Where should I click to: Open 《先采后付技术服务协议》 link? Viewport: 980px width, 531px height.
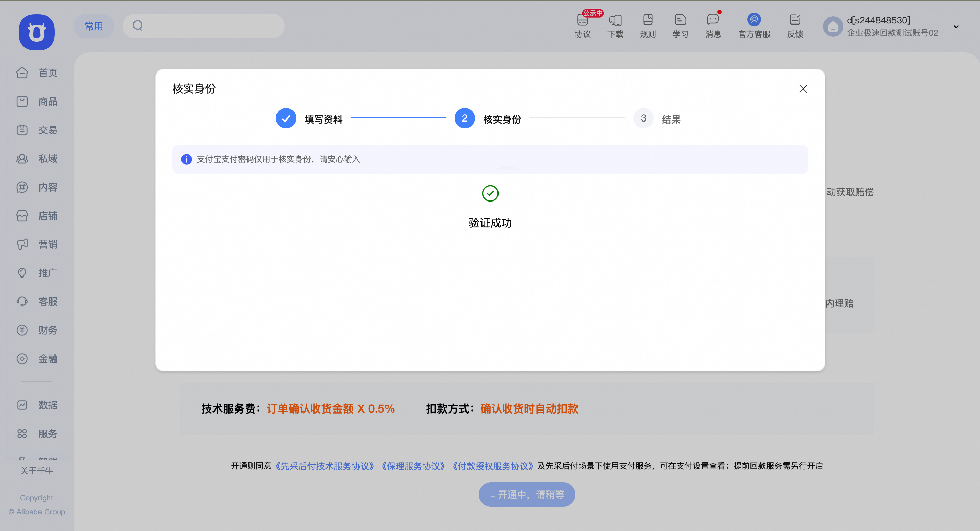[325, 466]
